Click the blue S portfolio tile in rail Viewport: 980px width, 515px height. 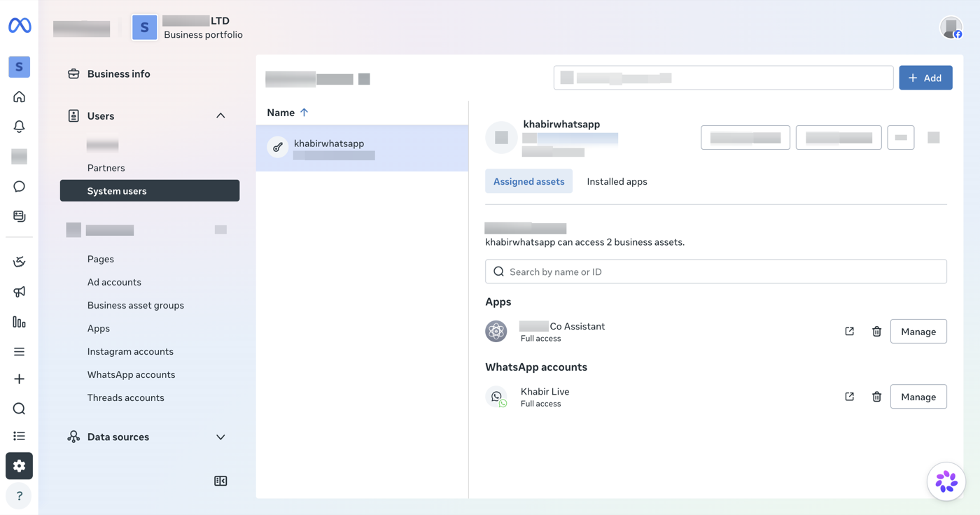tap(20, 66)
